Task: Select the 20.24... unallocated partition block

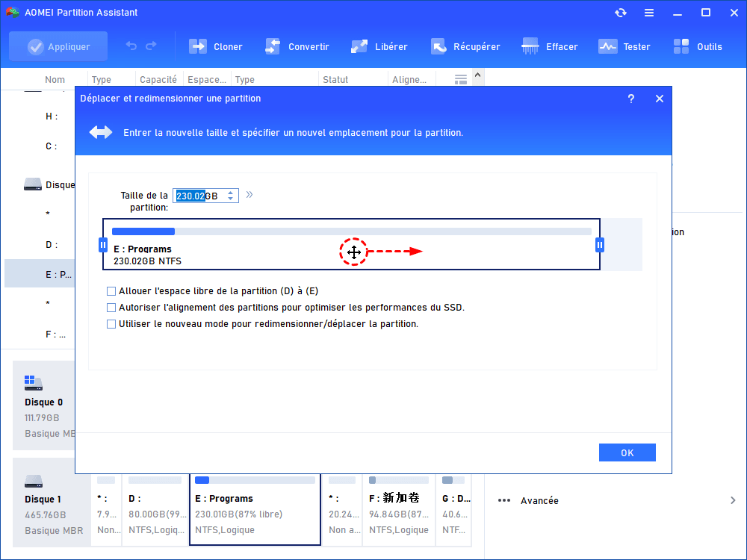Action: (343, 509)
